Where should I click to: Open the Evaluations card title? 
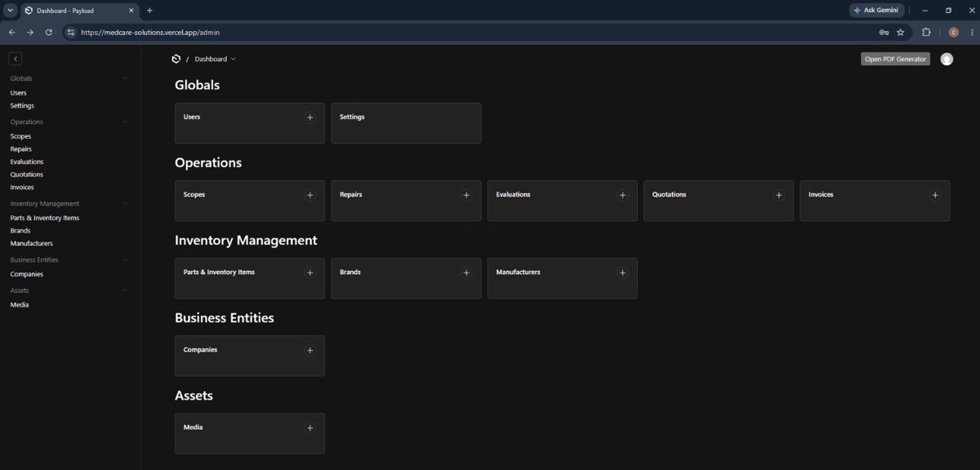tap(513, 195)
